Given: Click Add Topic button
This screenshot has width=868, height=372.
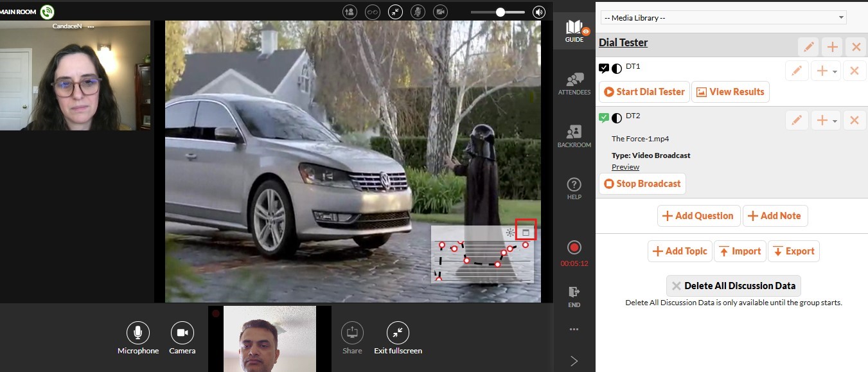Looking at the screenshot, I should pos(680,251).
